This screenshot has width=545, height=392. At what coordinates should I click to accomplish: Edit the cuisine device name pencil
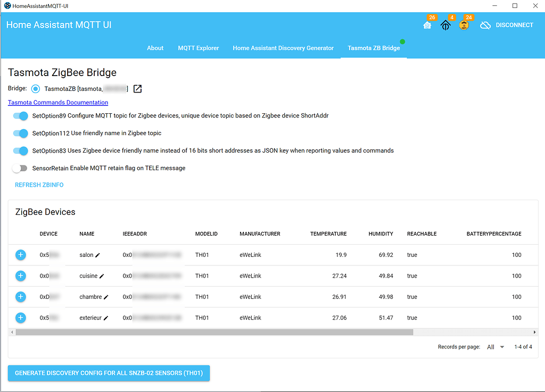(102, 276)
